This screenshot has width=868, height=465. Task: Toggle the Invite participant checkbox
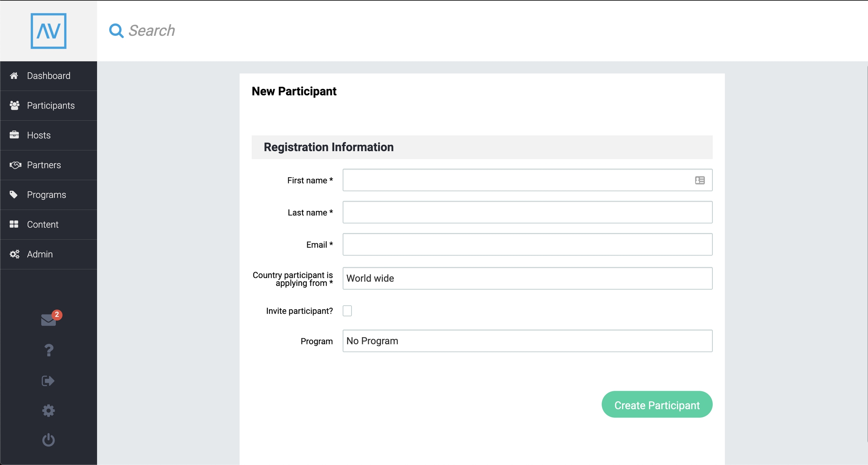347,311
